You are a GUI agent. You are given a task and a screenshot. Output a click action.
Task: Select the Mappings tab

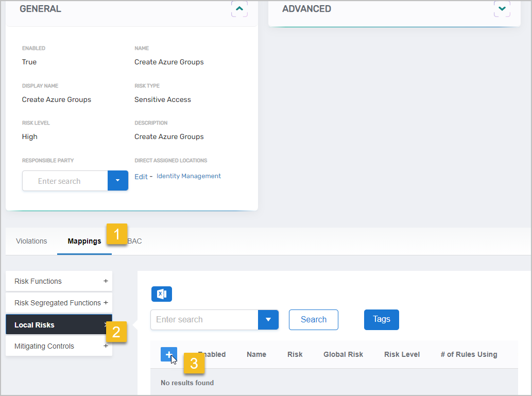(84, 241)
